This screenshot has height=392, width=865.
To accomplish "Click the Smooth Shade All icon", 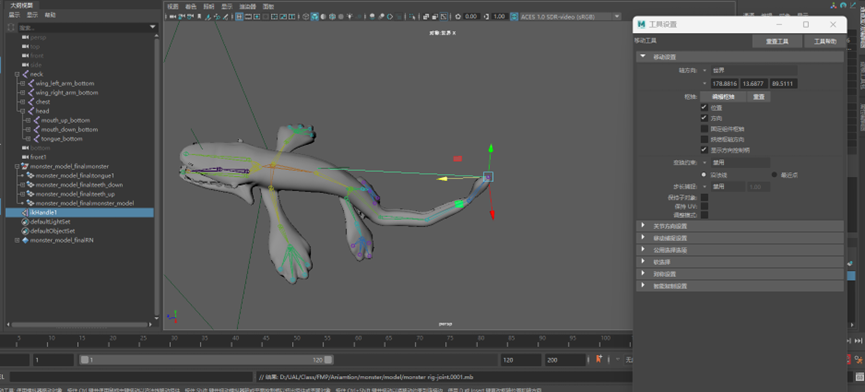I will click(x=314, y=17).
